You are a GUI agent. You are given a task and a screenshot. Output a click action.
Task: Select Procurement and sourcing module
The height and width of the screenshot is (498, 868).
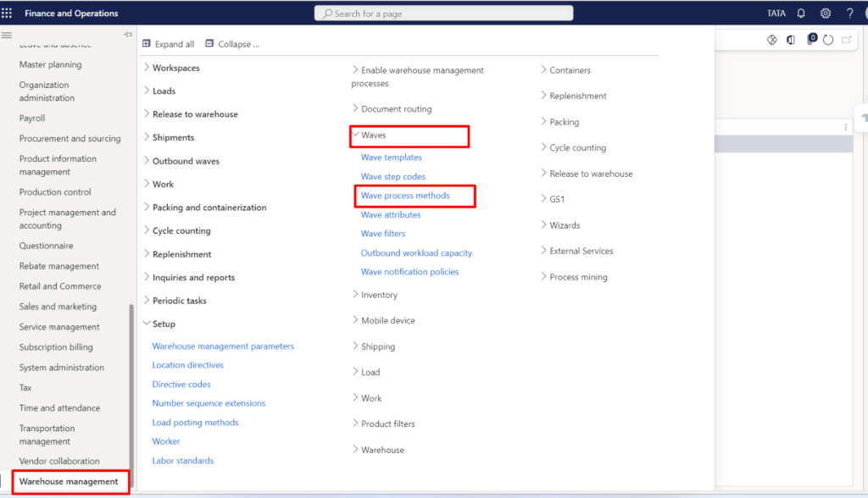tap(70, 138)
